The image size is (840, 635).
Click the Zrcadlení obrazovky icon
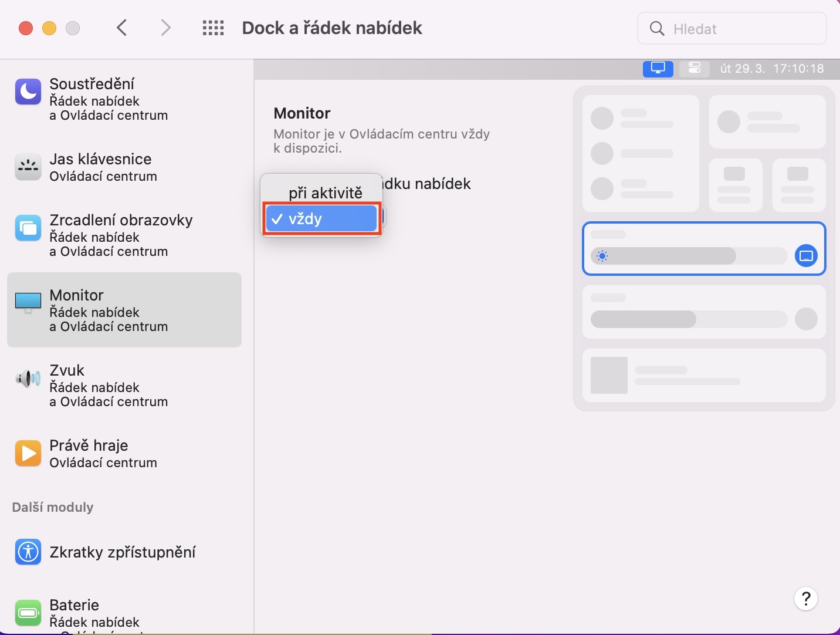28,228
